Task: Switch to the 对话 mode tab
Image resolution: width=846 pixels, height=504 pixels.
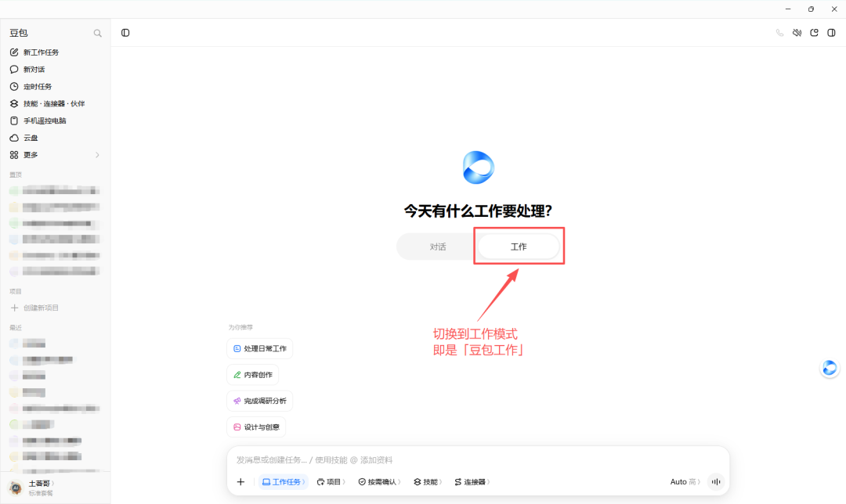Action: [x=438, y=247]
